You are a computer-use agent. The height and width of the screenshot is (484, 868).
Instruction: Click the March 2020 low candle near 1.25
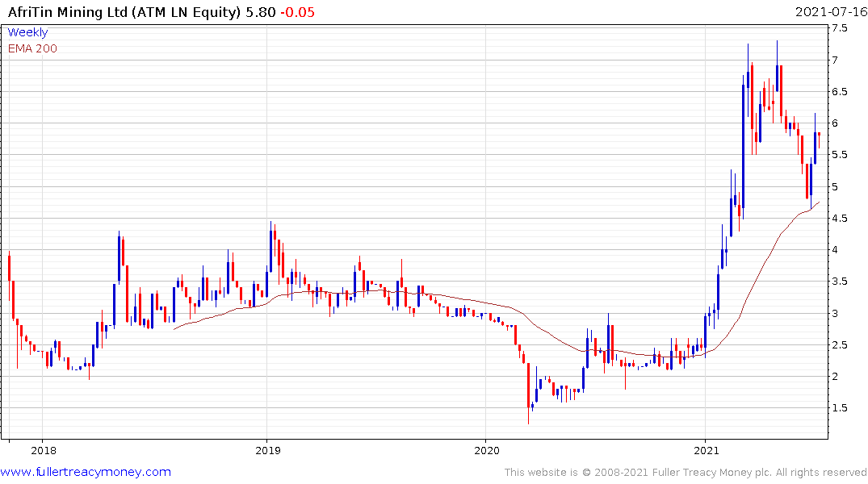click(528, 394)
